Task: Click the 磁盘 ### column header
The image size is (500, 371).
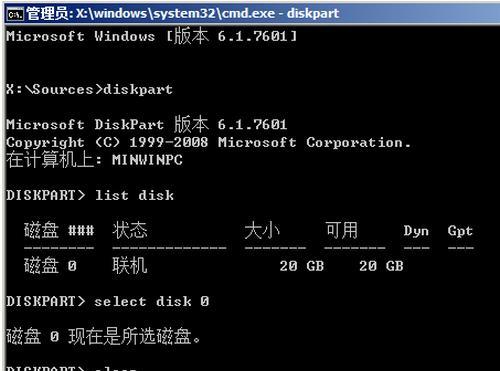Action: (59, 230)
